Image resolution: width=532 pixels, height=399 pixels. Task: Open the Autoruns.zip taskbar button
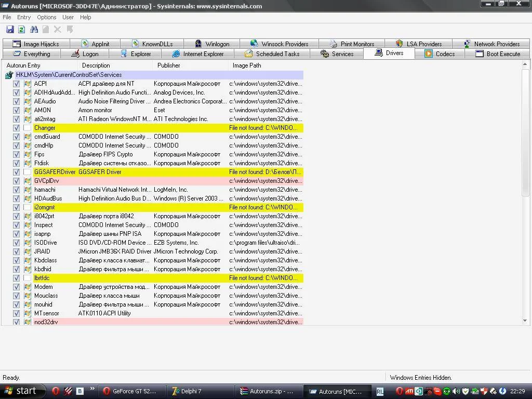tap(268, 391)
